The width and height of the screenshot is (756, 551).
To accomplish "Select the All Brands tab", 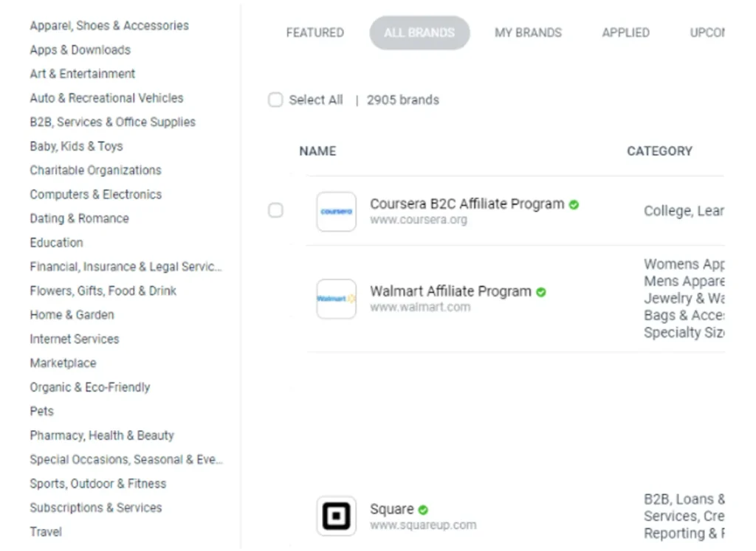I will coord(419,33).
